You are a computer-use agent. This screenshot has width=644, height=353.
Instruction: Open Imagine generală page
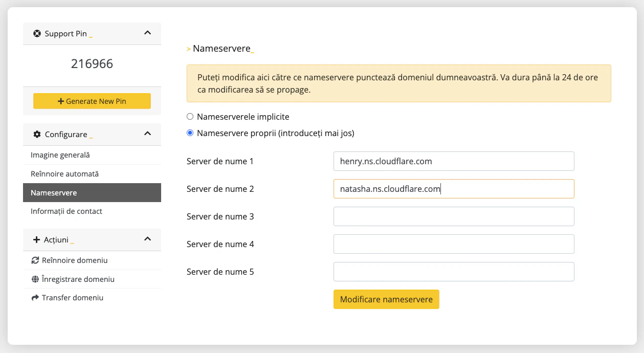[x=92, y=155]
